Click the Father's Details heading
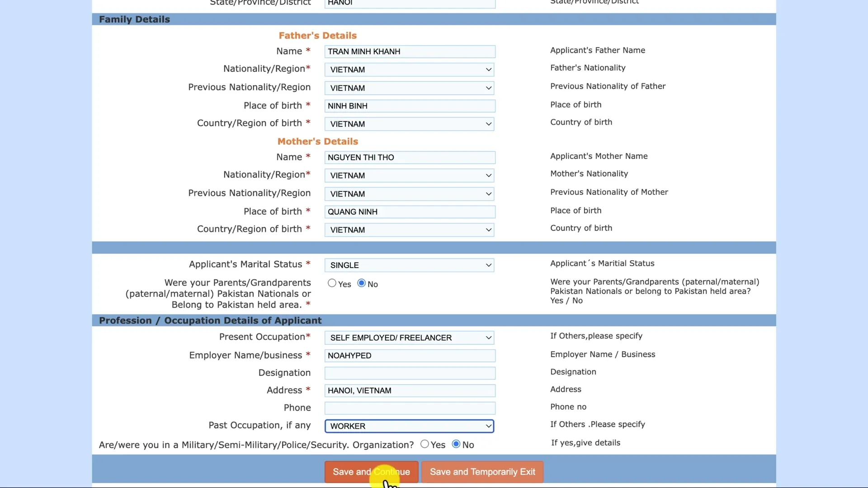 coord(317,36)
